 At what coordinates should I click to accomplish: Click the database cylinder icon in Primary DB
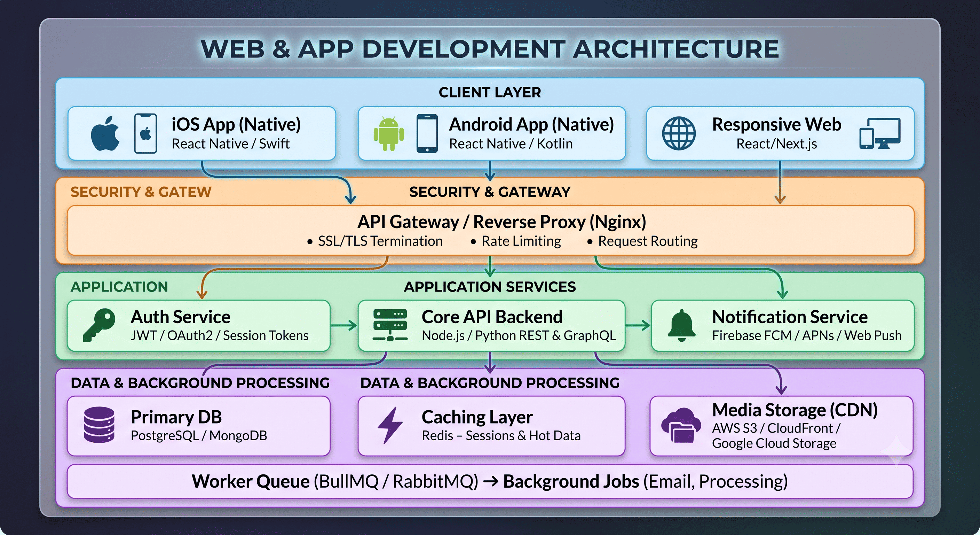pos(99,425)
